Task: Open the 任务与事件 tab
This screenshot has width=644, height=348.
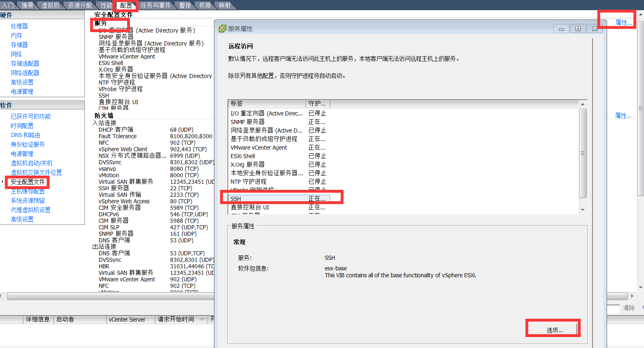Action: point(156,5)
